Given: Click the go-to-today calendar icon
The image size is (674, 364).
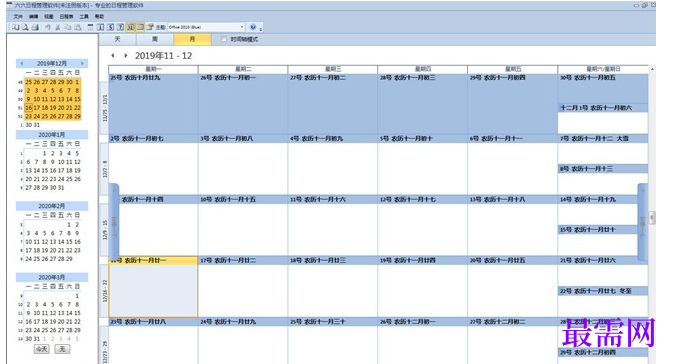Looking at the screenshot, I should pos(90,27).
